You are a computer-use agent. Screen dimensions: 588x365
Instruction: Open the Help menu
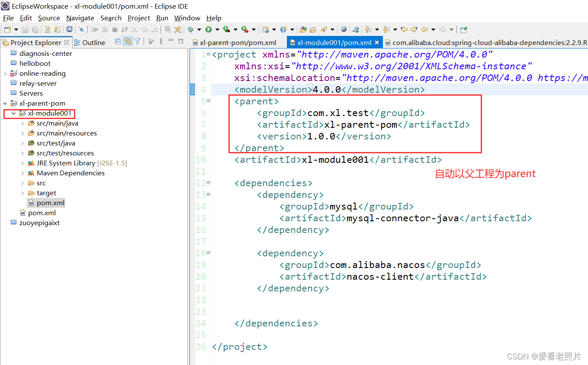(214, 18)
